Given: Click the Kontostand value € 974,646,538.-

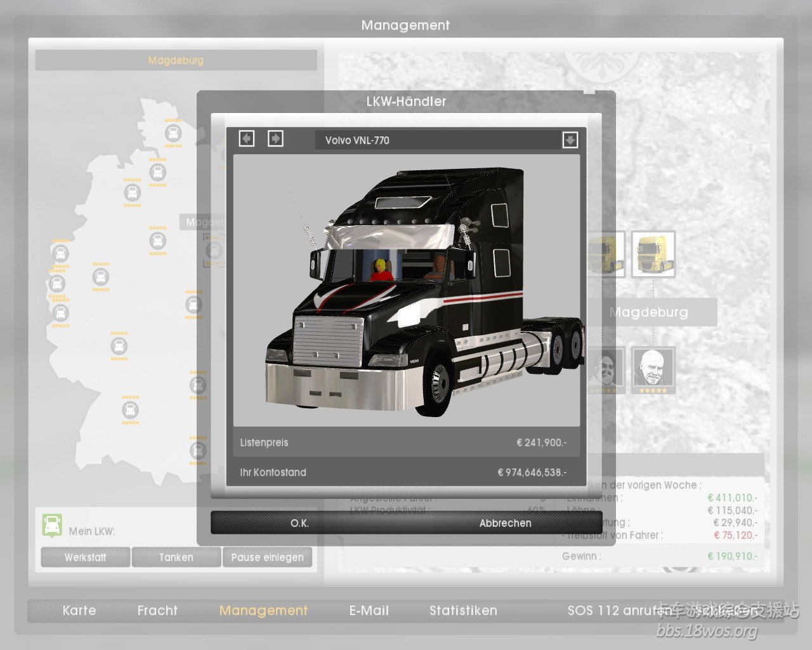Looking at the screenshot, I should 532,472.
